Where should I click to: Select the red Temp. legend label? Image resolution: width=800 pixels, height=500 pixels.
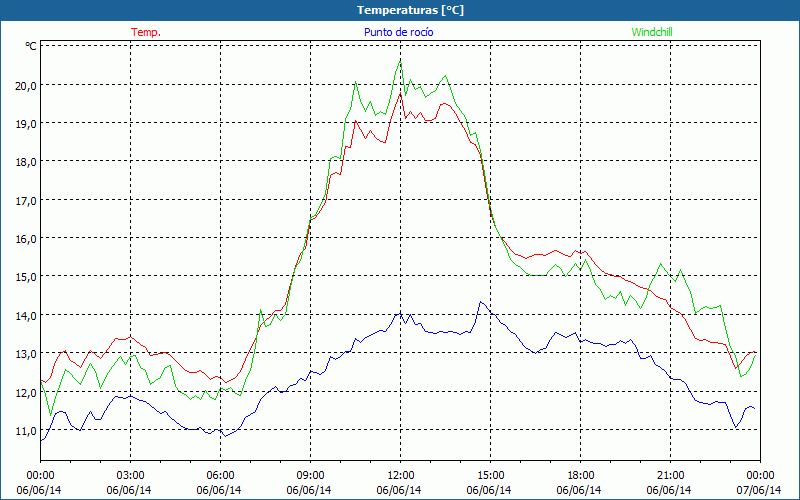146,32
